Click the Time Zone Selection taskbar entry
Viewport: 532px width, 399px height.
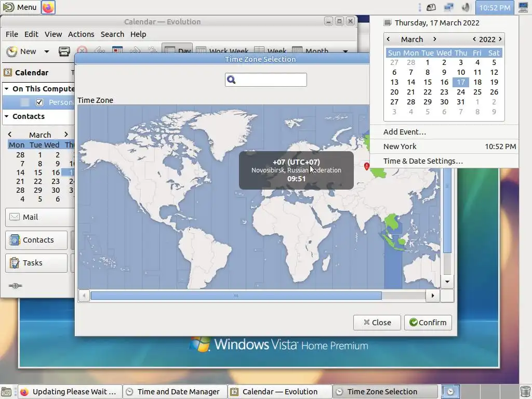[x=385, y=392]
